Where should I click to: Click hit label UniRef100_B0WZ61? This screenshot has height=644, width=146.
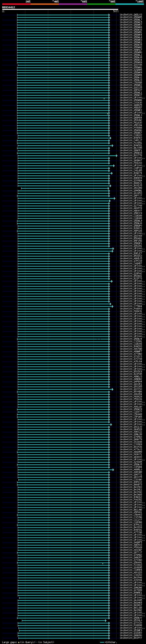[131, 146]
